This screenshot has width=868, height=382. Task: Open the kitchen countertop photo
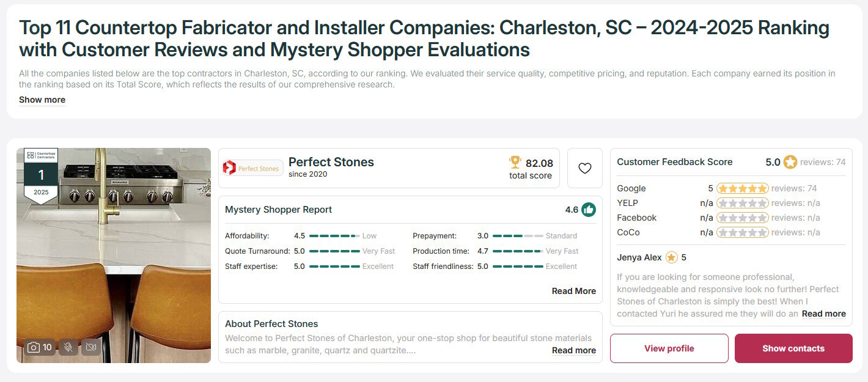tap(114, 255)
